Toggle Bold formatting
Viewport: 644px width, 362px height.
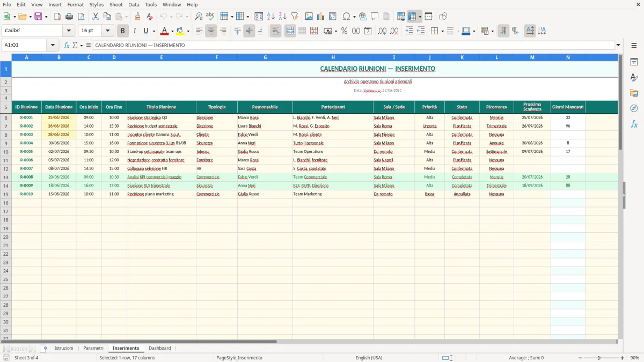click(x=122, y=31)
